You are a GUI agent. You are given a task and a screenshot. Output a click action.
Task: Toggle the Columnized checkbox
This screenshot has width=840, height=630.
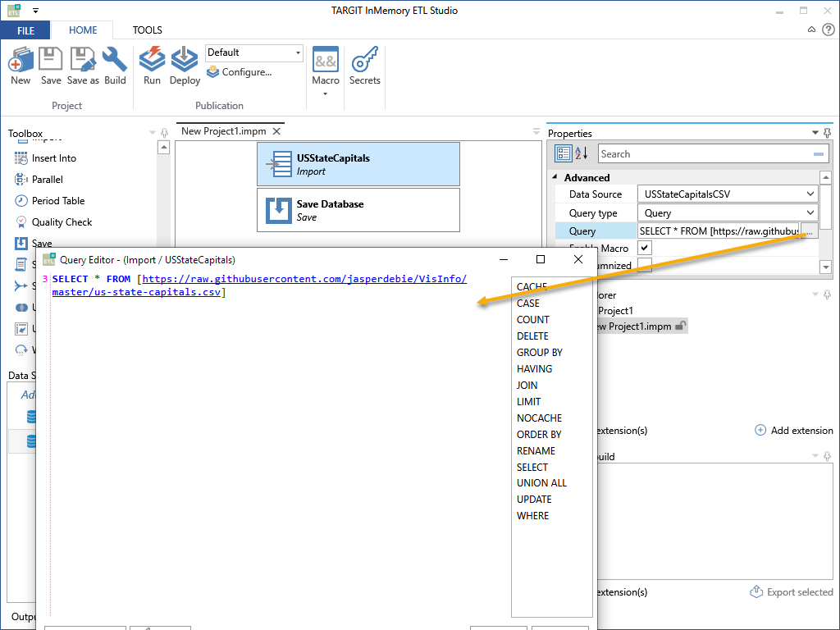(x=645, y=265)
